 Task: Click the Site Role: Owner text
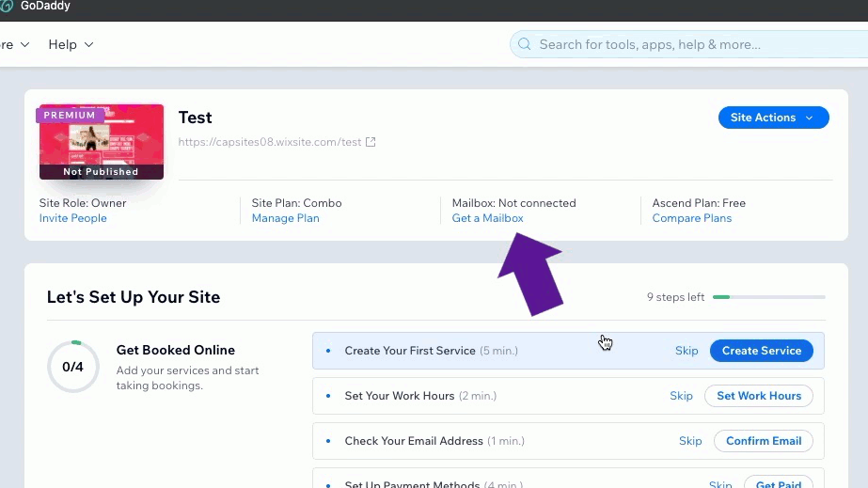(83, 203)
